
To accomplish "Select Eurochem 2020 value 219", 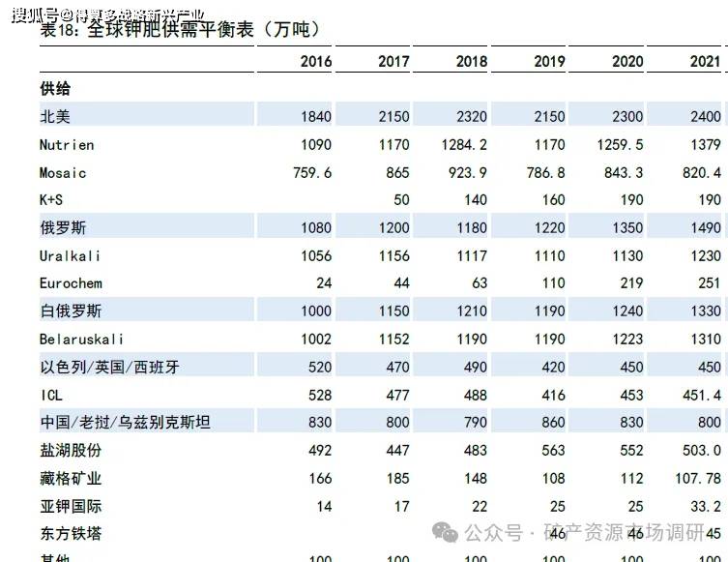I will [632, 283].
